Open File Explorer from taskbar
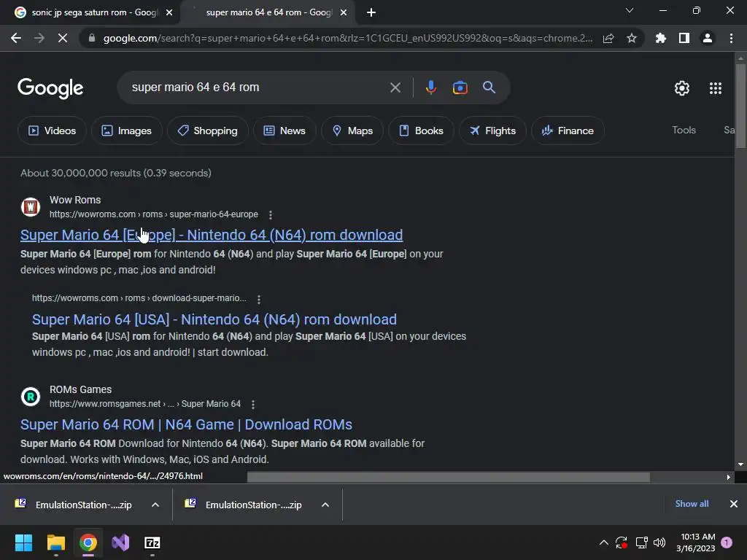The width and height of the screenshot is (747, 560). (x=55, y=542)
